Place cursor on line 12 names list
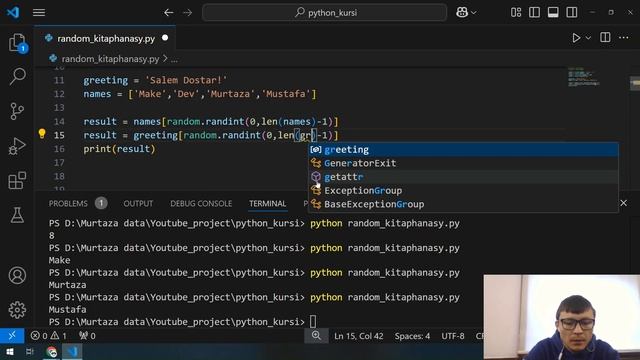 [200, 94]
